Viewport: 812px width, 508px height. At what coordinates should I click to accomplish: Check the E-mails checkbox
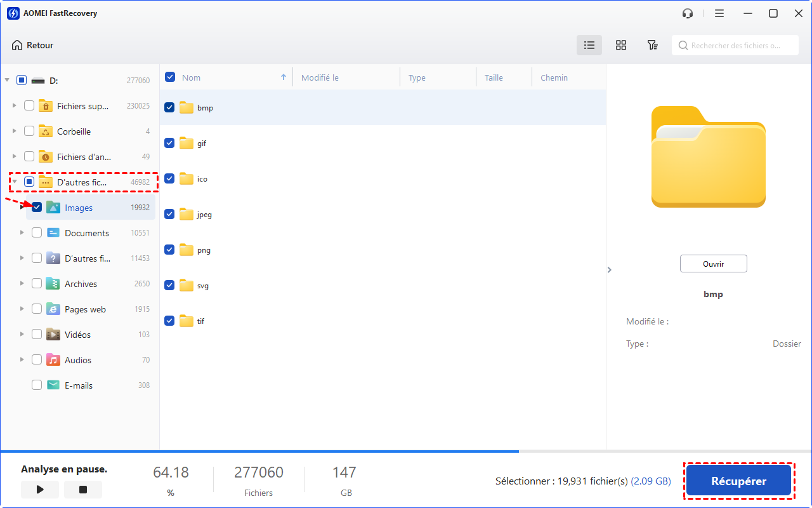click(x=37, y=385)
